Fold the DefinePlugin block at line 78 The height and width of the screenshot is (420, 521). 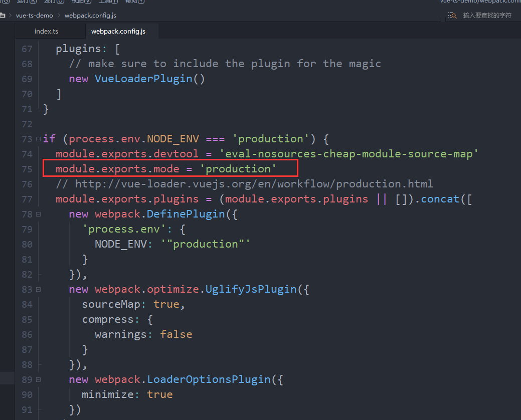coord(38,214)
